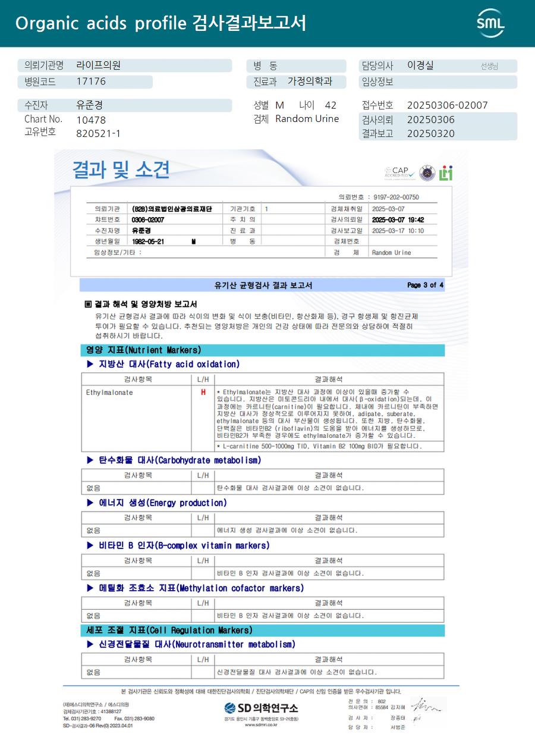Click the Page 3 of 4 indicator

(425, 286)
